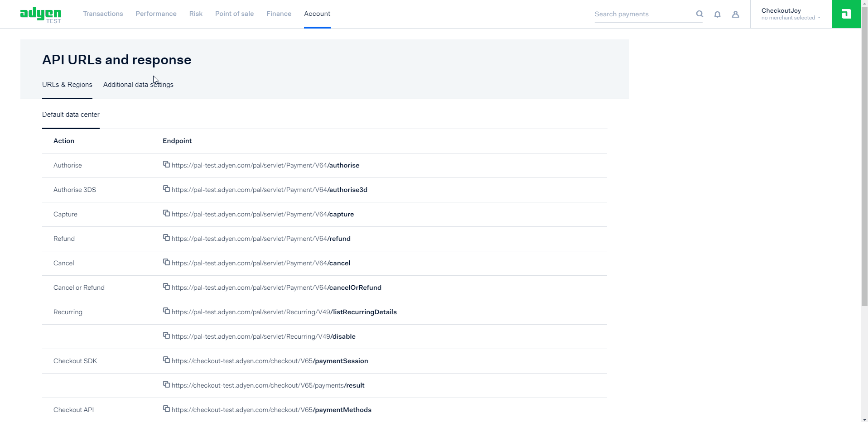
Task: Open the Performance menu
Action: (x=156, y=14)
